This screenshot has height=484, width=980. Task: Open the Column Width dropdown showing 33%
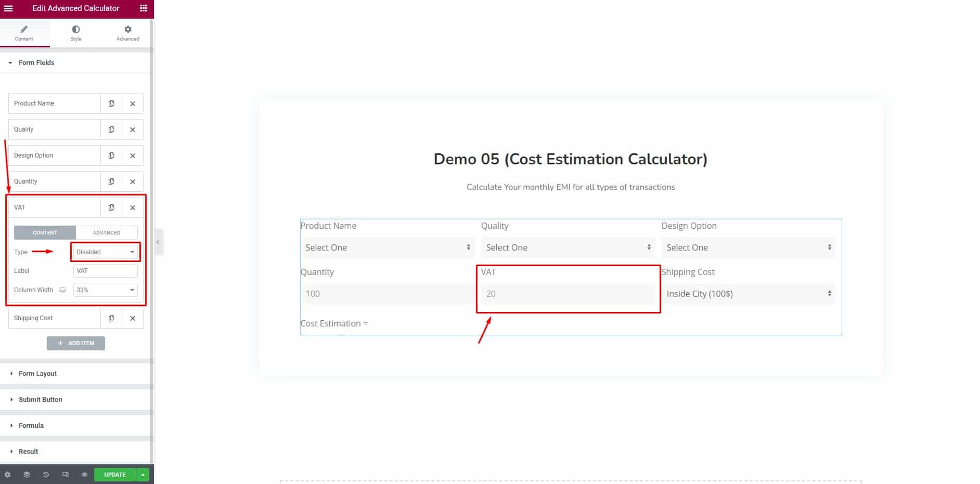pyautogui.click(x=105, y=290)
